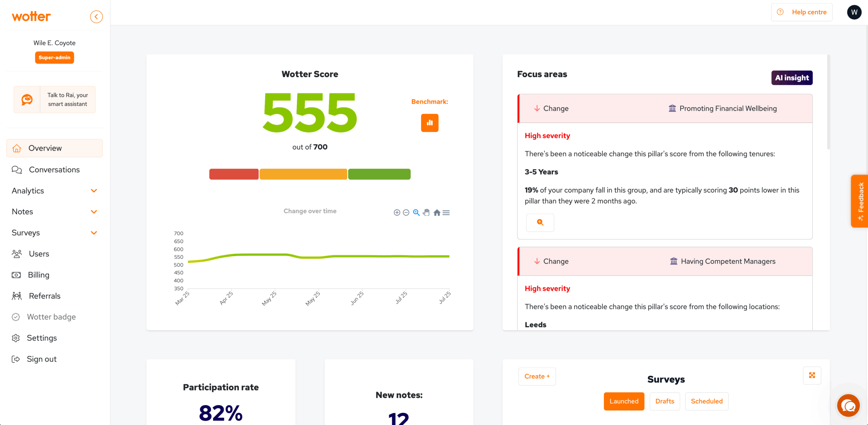The width and height of the screenshot is (868, 425).
Task: Select the selection zoom magnifier tool
Action: click(x=416, y=212)
